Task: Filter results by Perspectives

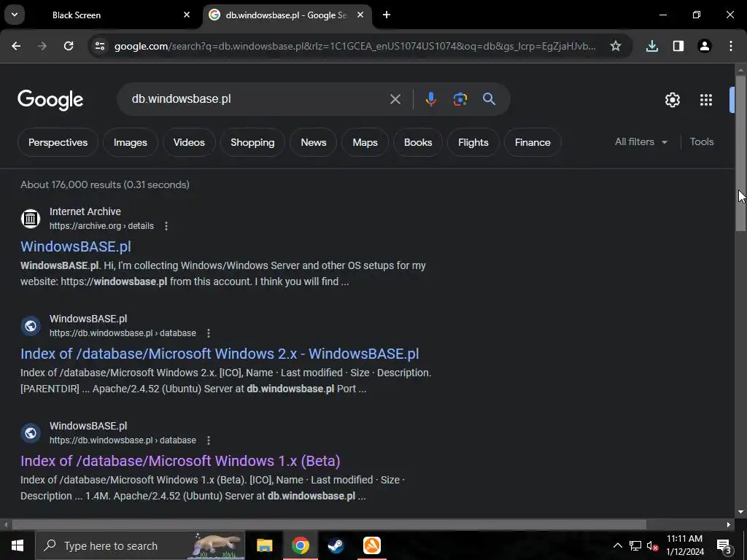Action: pyautogui.click(x=58, y=142)
